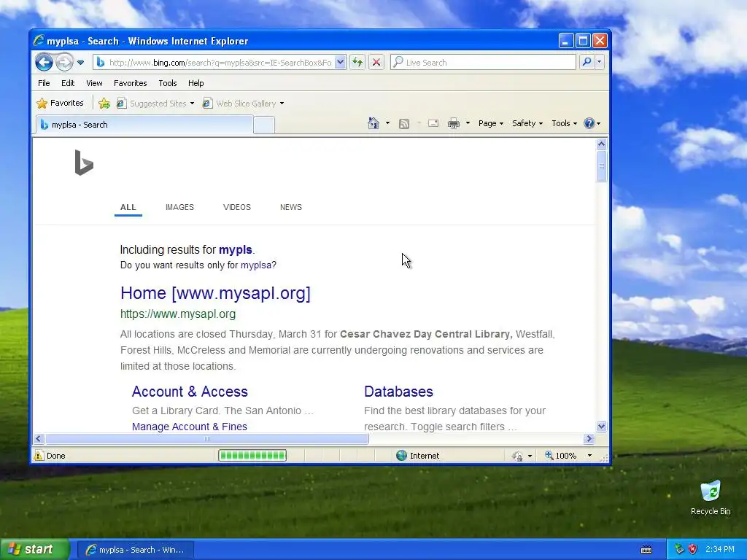Select the myplsa - Search tab

click(144, 125)
